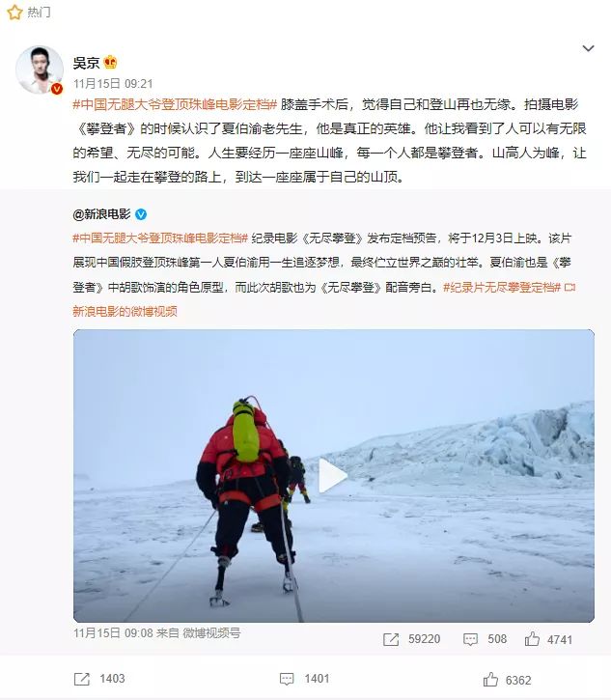Click the hot topic star icon
611x700 pixels.
(14, 12)
